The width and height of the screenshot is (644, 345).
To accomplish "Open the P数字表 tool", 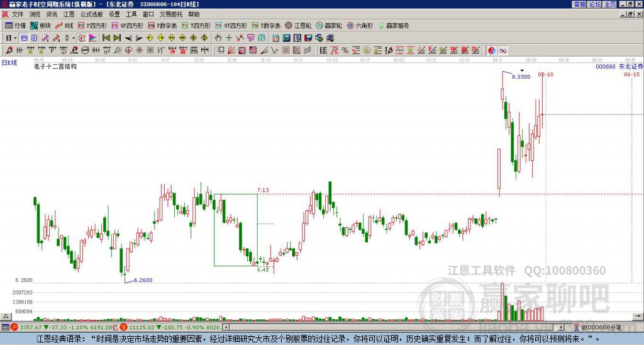I will coord(162,25).
